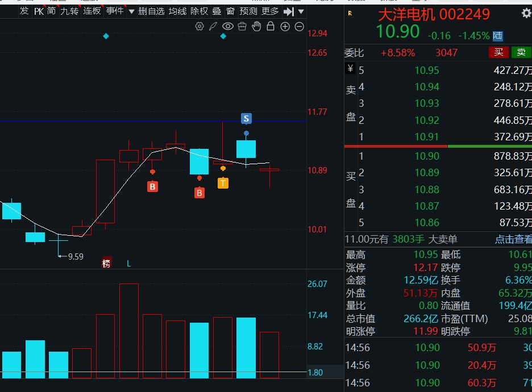This screenshot has width=532, height=392.
Task: Click the 发 toolbar button
Action: coord(24,11)
